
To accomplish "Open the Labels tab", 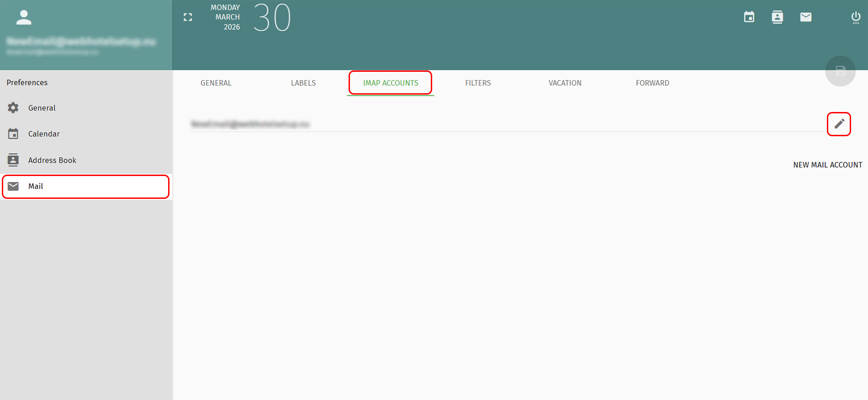I will tap(303, 83).
